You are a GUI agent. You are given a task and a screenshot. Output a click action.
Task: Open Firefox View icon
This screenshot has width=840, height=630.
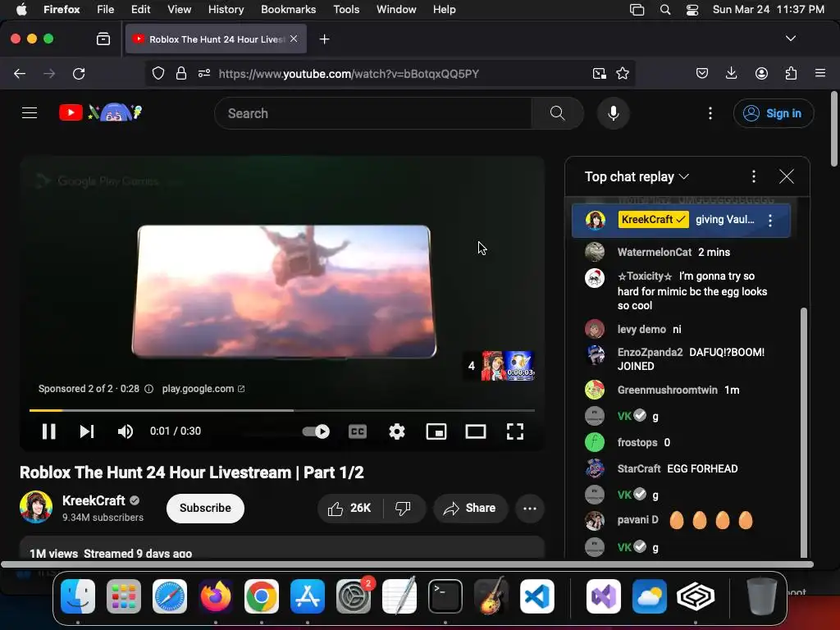[x=103, y=39]
